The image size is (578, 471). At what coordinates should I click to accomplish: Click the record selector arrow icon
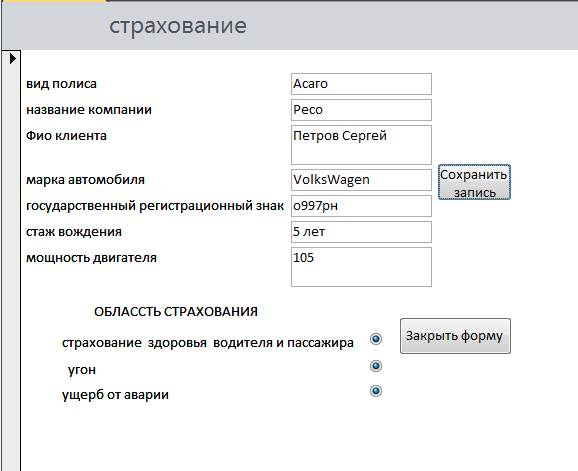(13, 58)
